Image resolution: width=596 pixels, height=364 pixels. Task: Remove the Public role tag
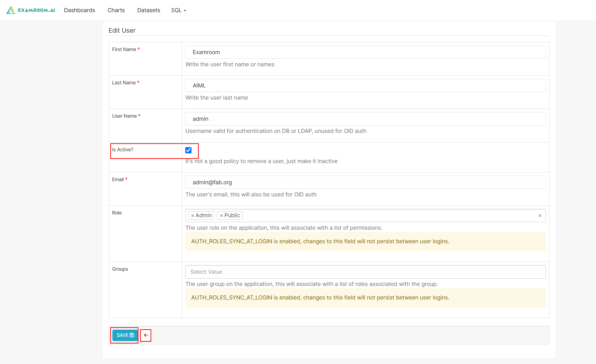tap(221, 215)
